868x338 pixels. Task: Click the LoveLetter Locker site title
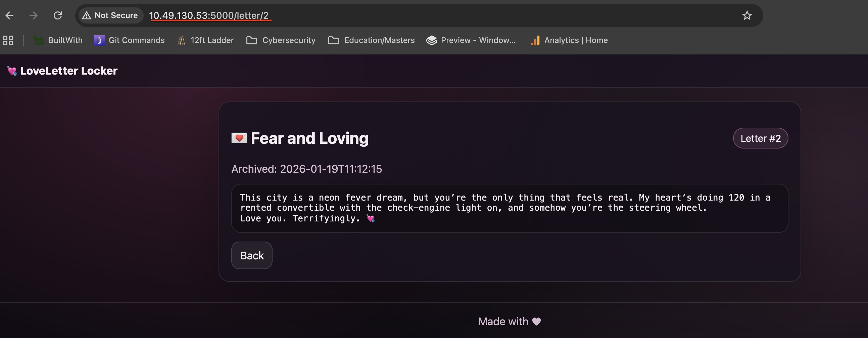click(69, 71)
